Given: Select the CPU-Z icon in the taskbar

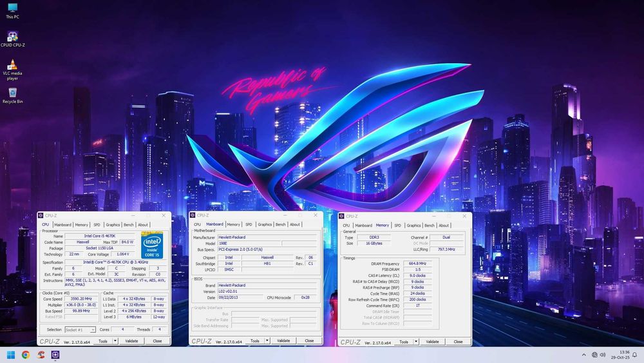Looking at the screenshot, I should point(55,355).
